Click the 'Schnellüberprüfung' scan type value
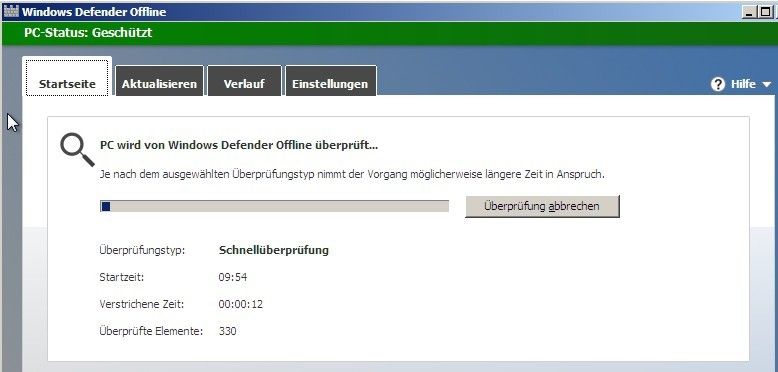This screenshot has height=372, width=778. [274, 250]
